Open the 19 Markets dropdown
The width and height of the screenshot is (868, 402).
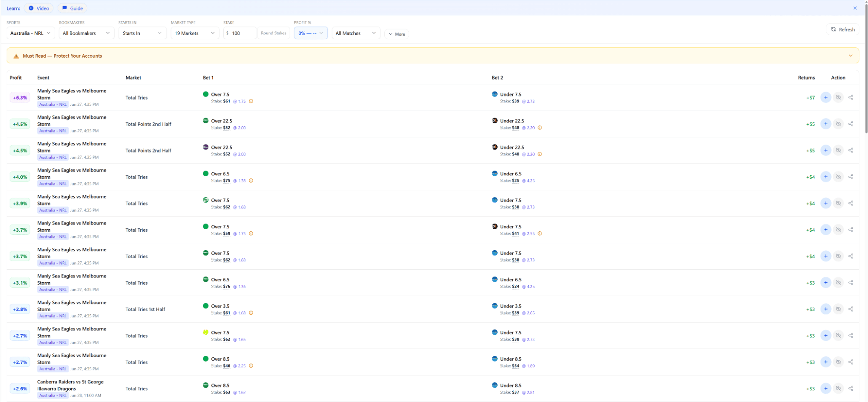click(x=195, y=33)
